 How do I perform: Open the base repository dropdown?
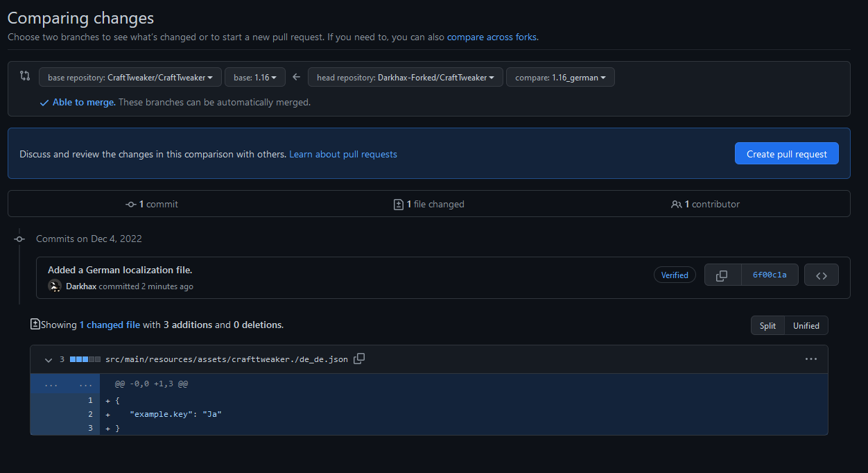[x=130, y=78]
